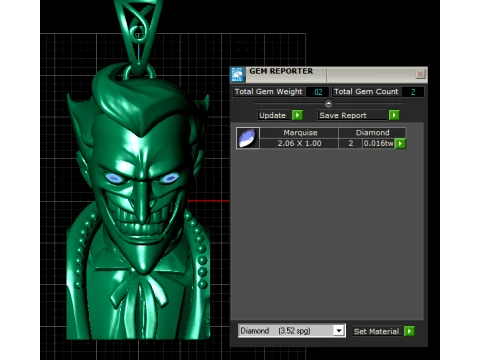Click the 2.06 X 1.00 size cell
This screenshot has height=360, width=480.
pyautogui.click(x=299, y=144)
